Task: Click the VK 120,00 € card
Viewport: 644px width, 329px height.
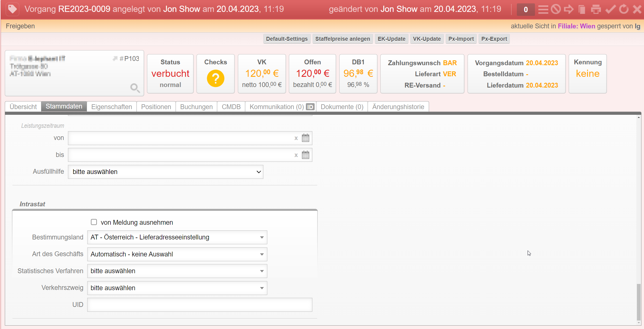Action: pos(262,74)
